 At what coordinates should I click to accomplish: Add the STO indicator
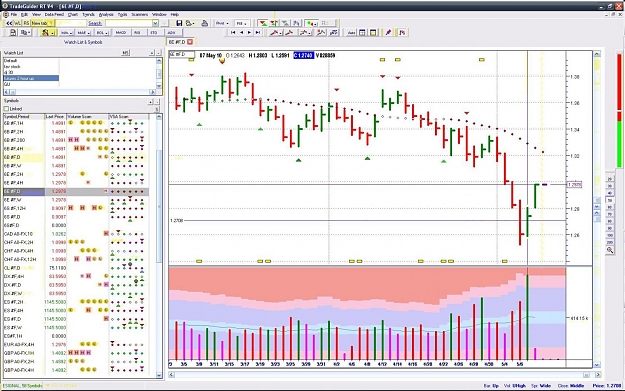pos(154,33)
